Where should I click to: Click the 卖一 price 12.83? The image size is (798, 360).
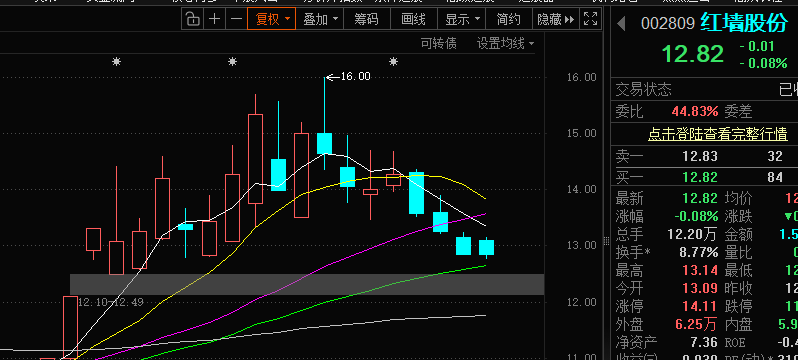click(700, 156)
